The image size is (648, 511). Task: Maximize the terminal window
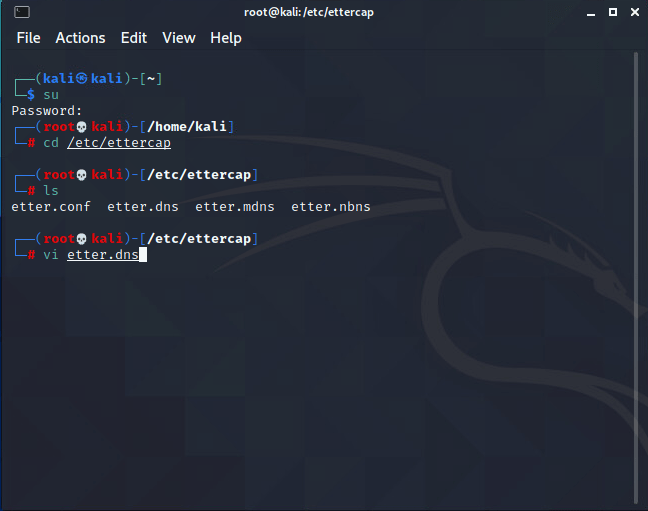[x=609, y=12]
